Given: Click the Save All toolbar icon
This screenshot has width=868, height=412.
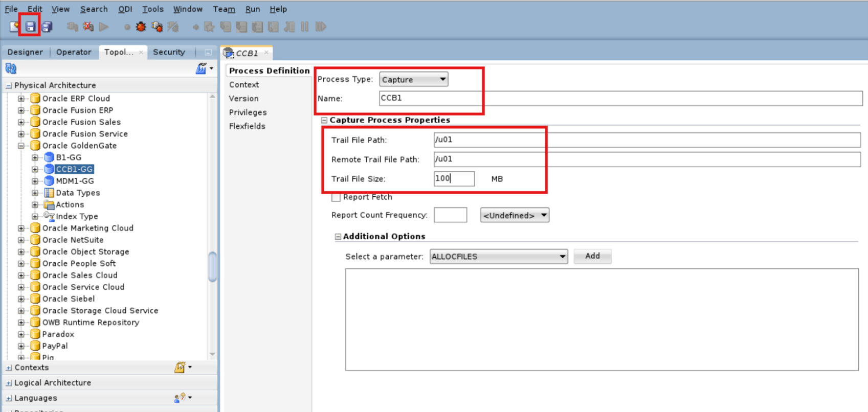Looking at the screenshot, I should pyautogui.click(x=47, y=27).
